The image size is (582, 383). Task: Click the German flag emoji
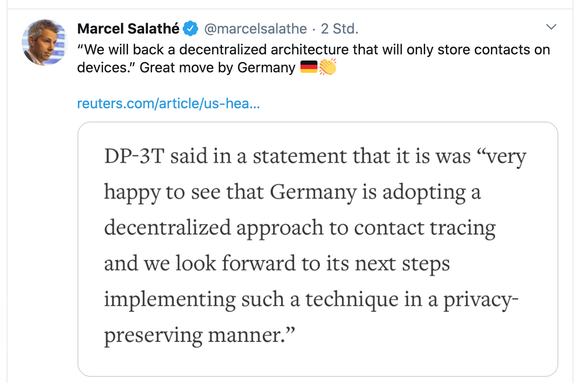[308, 67]
